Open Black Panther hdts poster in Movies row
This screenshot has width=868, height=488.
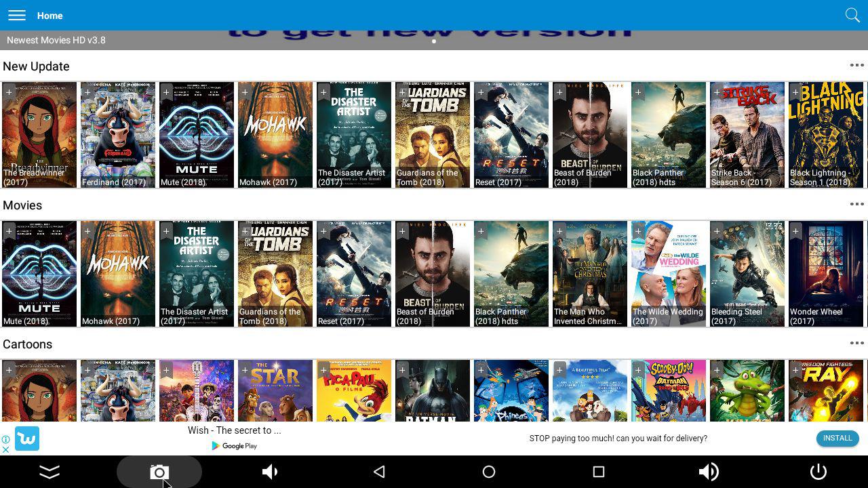(511, 274)
